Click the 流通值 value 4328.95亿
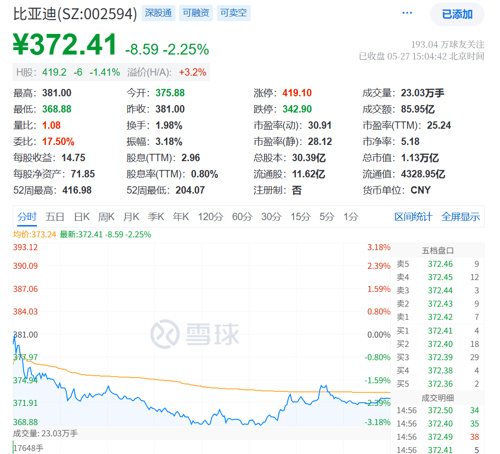Screen dimensions: 500x454 423,174
